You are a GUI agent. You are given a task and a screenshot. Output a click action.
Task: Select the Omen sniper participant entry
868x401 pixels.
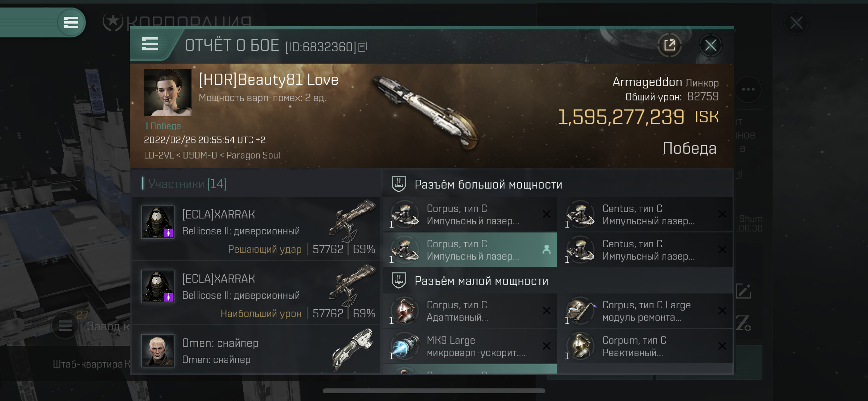point(257,350)
